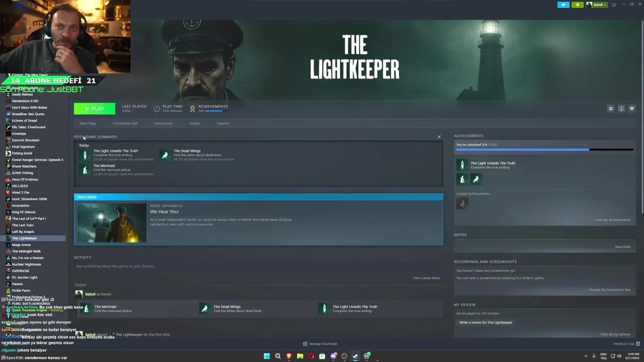This screenshot has height=362, width=644.
Task: Select Exorcist Simulator in library list
Action: 25,140
